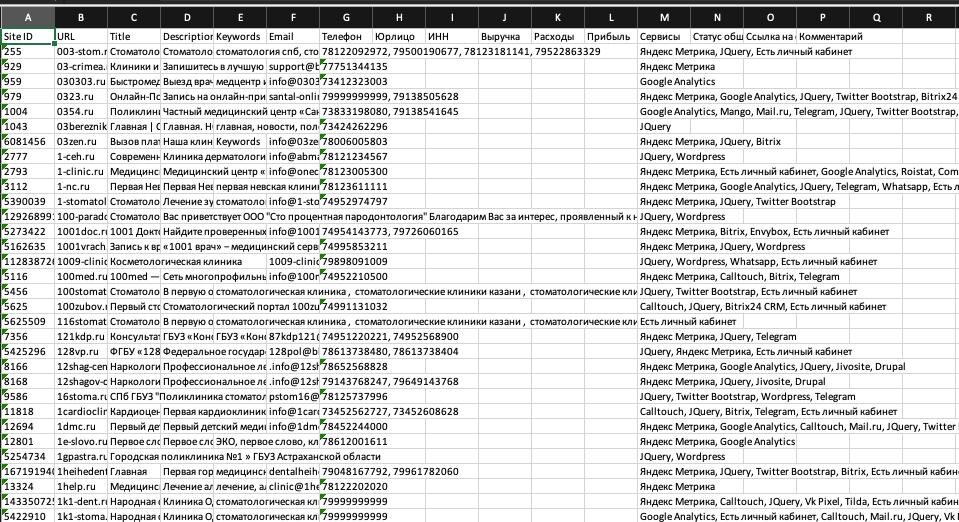
Task: Click the 'Site ID' header cell
Action: click(x=28, y=37)
